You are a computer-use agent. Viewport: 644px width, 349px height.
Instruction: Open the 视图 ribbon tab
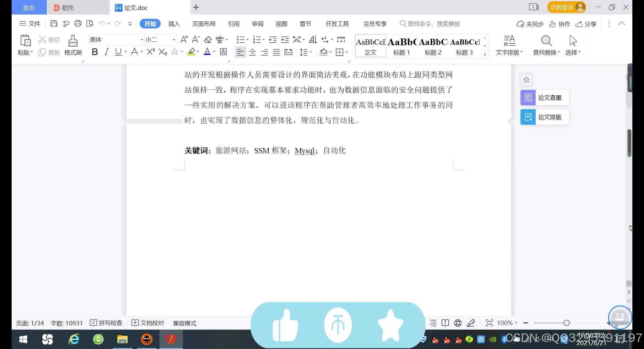click(281, 24)
